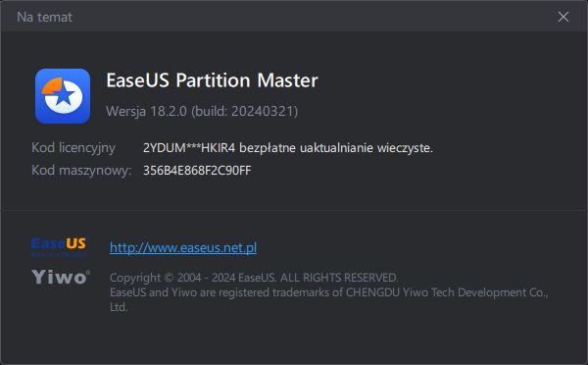Click the Kod maszynowy label
The image size is (588, 365).
tap(81, 171)
